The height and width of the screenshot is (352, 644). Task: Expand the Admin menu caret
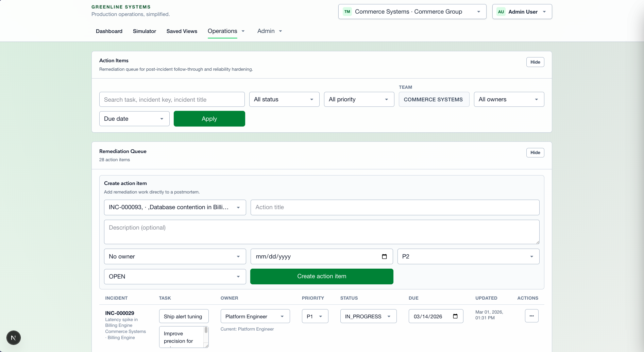pyautogui.click(x=281, y=31)
